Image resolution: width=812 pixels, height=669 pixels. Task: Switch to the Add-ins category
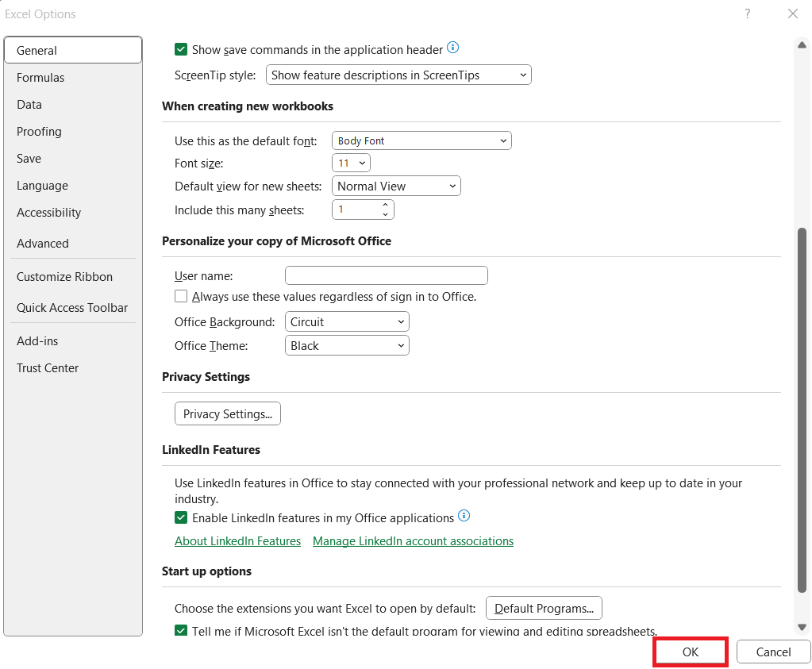73,340
